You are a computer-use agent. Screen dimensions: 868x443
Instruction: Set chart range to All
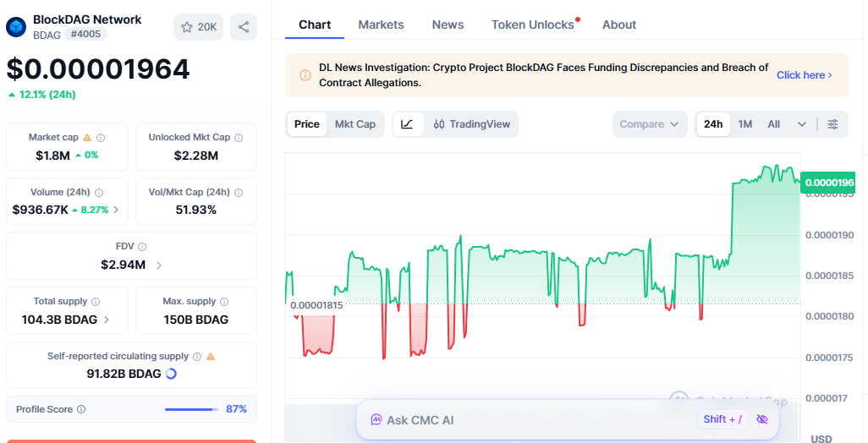pyautogui.click(x=774, y=124)
